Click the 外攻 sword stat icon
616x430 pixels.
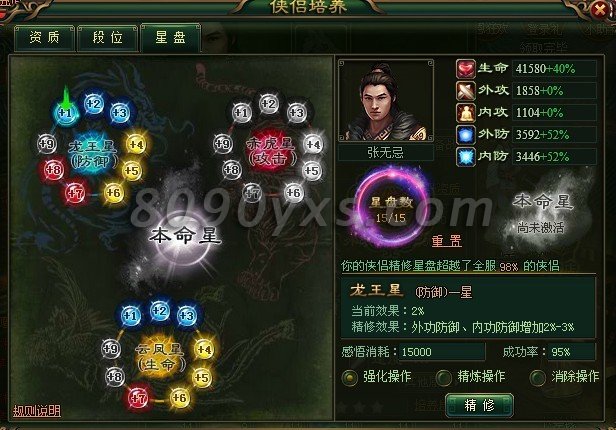466,91
